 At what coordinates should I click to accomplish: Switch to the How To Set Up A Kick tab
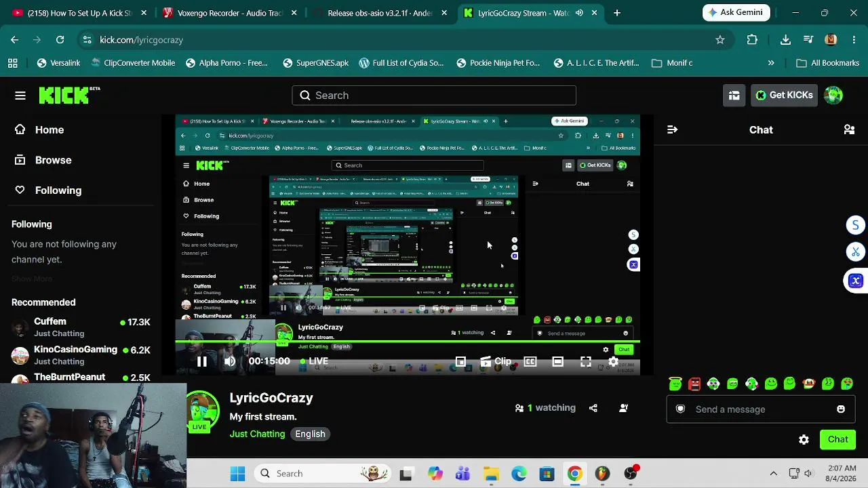pyautogui.click(x=79, y=13)
